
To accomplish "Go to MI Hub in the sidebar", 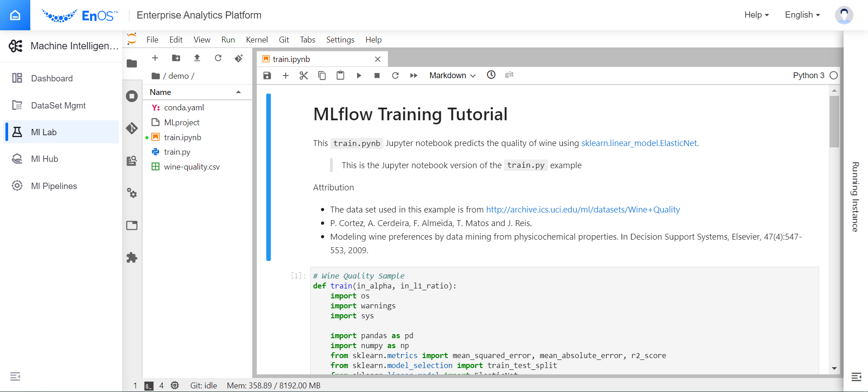I will click(x=61, y=159).
